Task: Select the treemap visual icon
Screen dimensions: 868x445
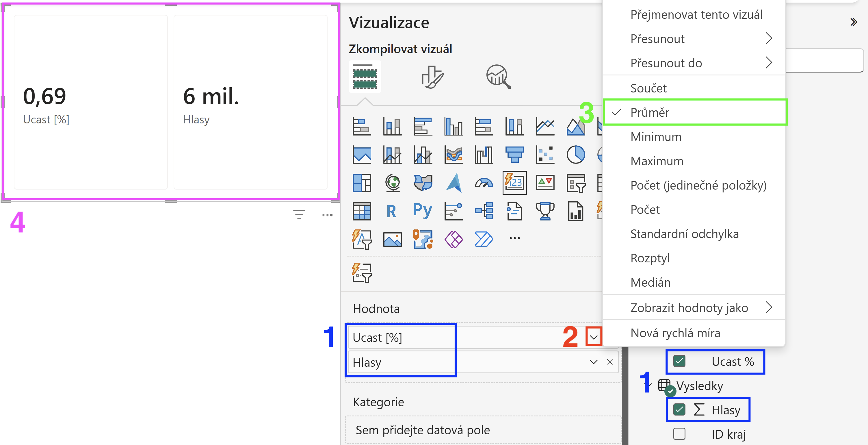Action: coord(362,183)
